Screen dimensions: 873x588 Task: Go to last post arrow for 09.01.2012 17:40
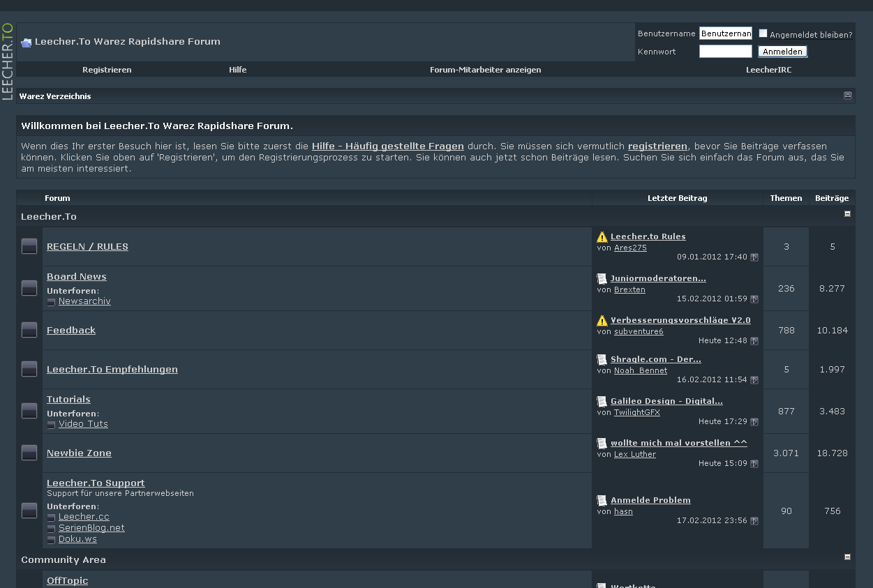pyautogui.click(x=754, y=257)
